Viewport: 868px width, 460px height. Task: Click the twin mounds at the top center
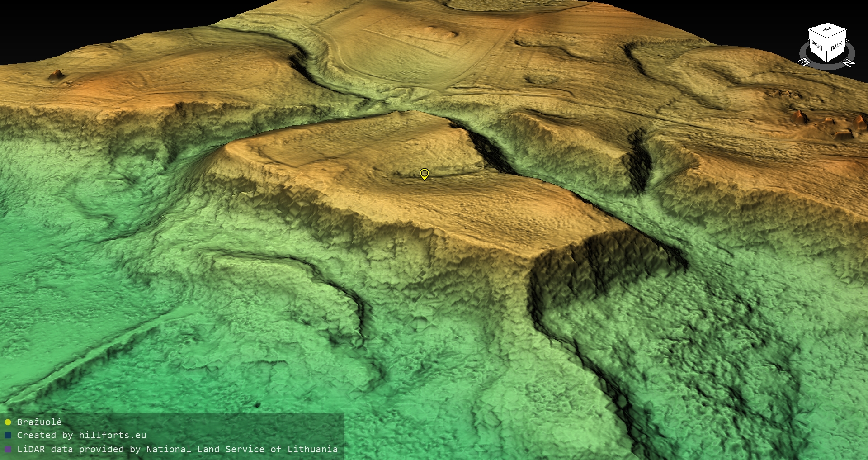441,32
